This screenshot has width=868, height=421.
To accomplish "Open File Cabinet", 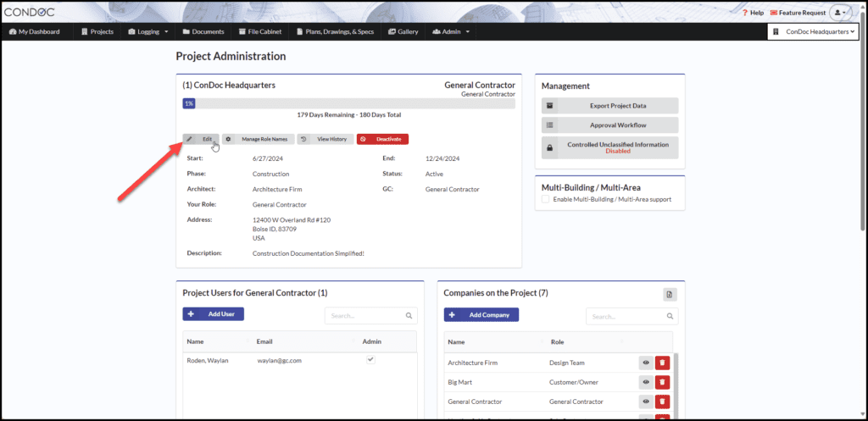I will (260, 31).
